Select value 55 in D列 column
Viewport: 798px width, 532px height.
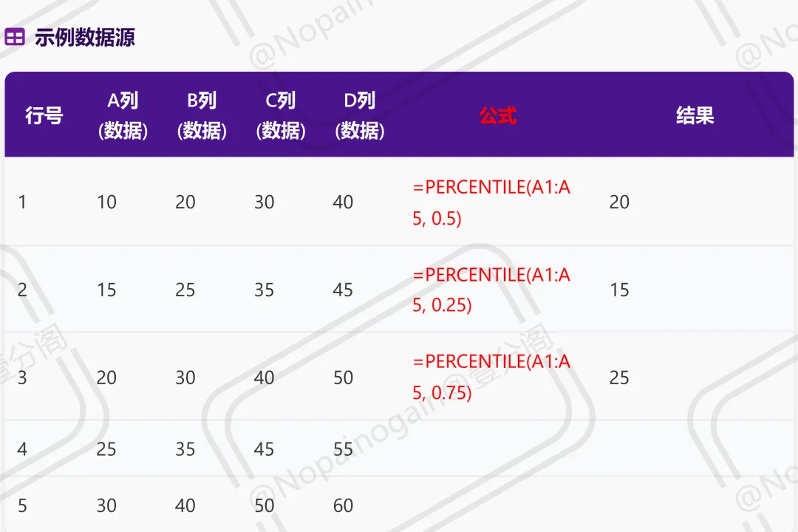pyautogui.click(x=343, y=449)
